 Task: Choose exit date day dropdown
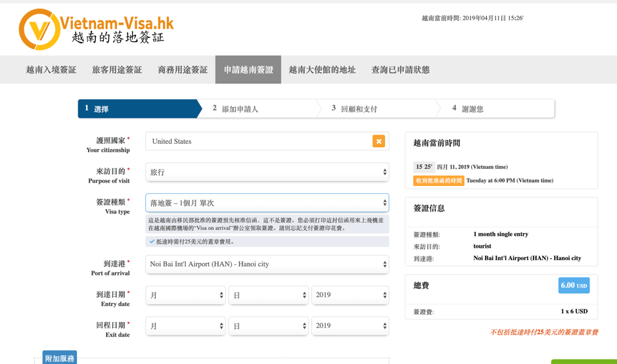point(268,326)
